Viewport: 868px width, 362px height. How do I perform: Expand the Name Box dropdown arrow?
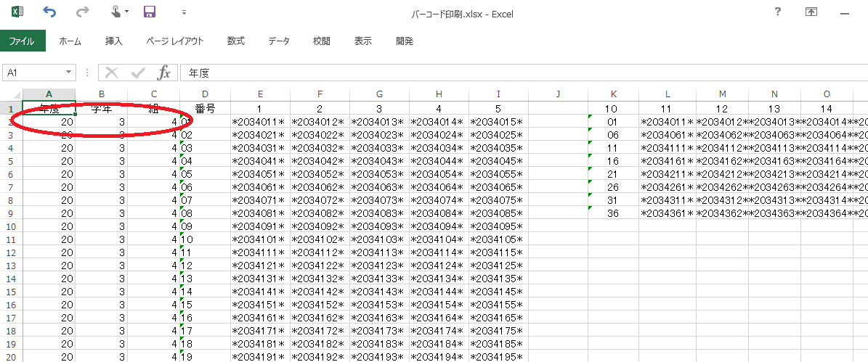pyautogui.click(x=69, y=73)
